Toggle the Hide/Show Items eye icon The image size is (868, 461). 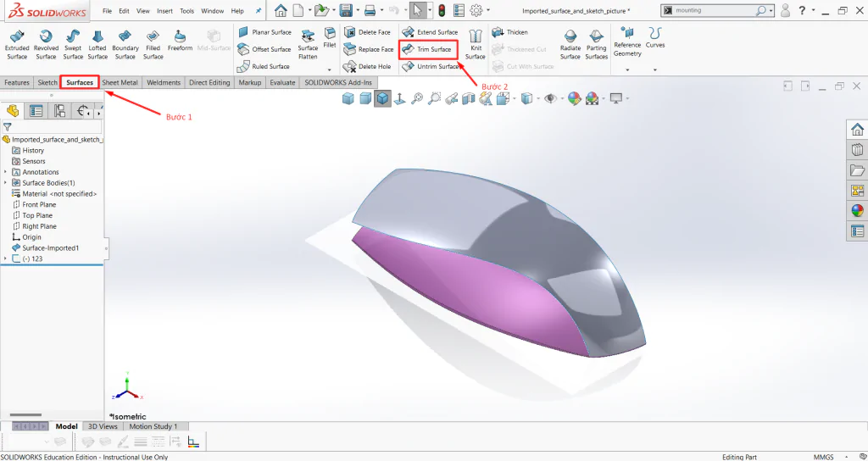[550, 98]
